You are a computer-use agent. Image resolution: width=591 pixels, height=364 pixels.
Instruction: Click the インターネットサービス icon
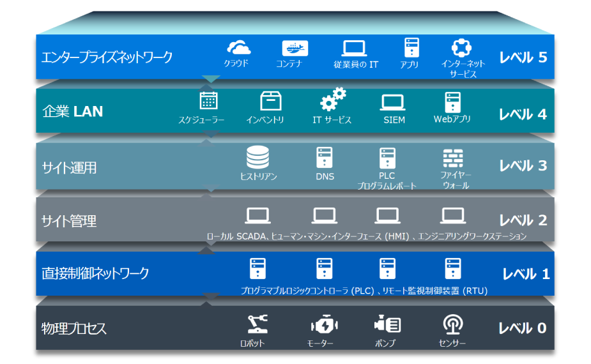pyautogui.click(x=461, y=48)
